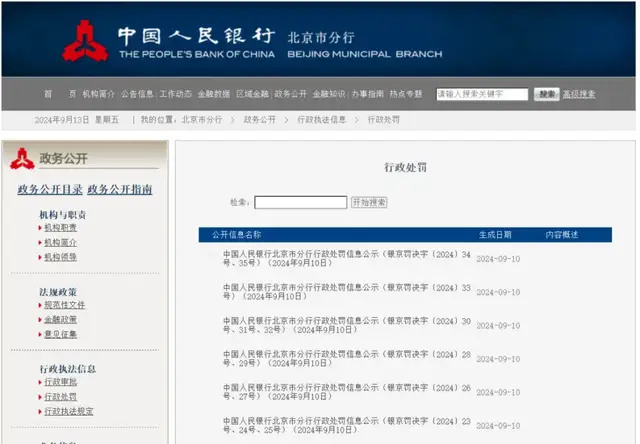
Task: Click date 2024-09-10 in 33号 row
Action: 498,292
